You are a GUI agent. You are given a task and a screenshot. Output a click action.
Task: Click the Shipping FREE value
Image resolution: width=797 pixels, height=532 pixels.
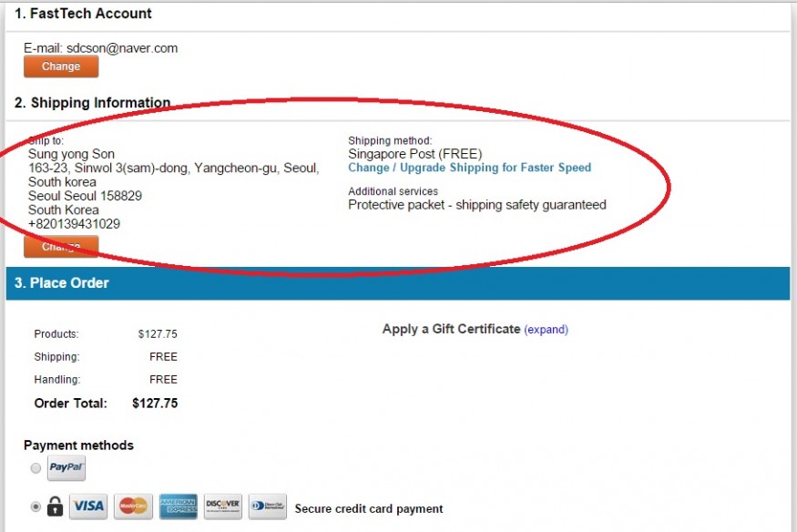pos(163,357)
